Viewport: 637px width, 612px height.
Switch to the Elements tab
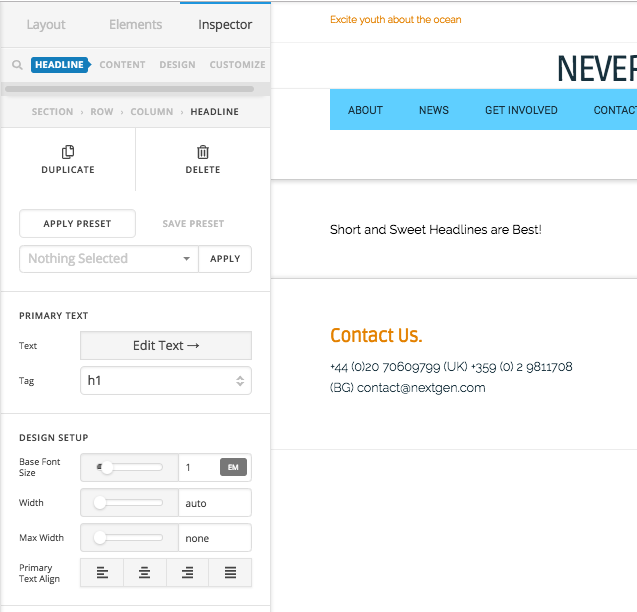coord(135,24)
